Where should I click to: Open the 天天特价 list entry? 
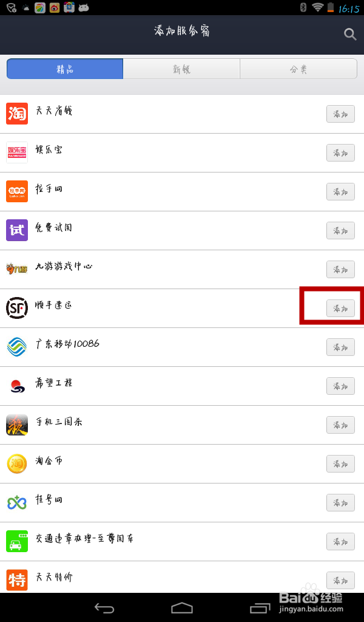pos(182,577)
